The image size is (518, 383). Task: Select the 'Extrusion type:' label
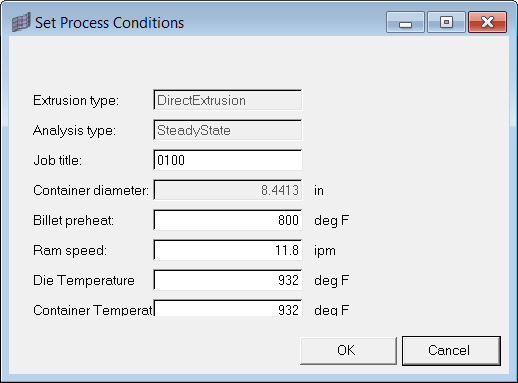click(76, 100)
